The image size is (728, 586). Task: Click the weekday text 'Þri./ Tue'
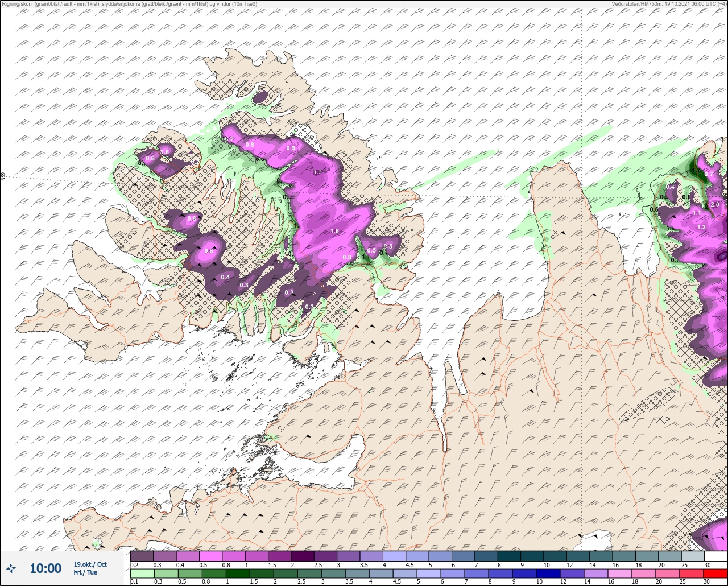pyautogui.click(x=85, y=572)
